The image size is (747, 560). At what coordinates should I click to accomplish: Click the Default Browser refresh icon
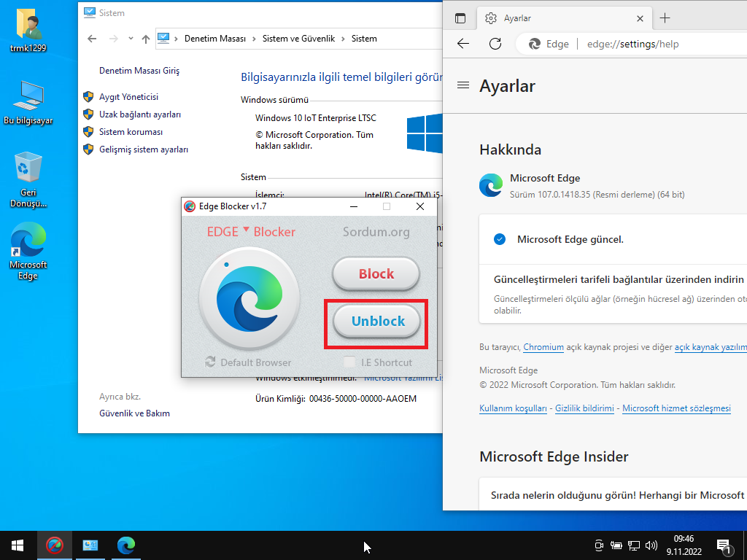(210, 362)
